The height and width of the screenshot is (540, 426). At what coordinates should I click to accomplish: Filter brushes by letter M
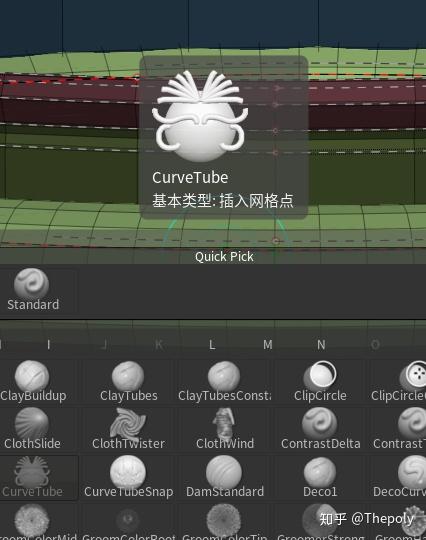point(268,344)
